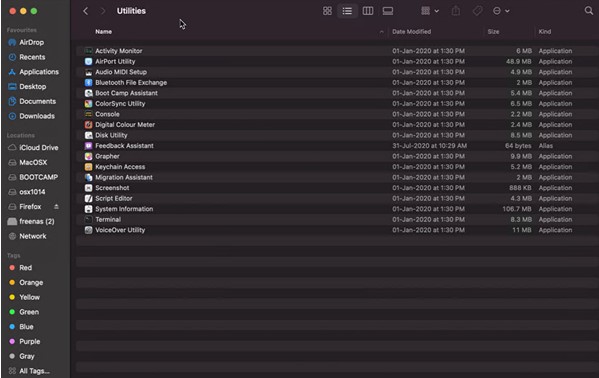Screen dimensions: 599x378
Task: Open Downloads in the sidebar
Action: pos(37,116)
